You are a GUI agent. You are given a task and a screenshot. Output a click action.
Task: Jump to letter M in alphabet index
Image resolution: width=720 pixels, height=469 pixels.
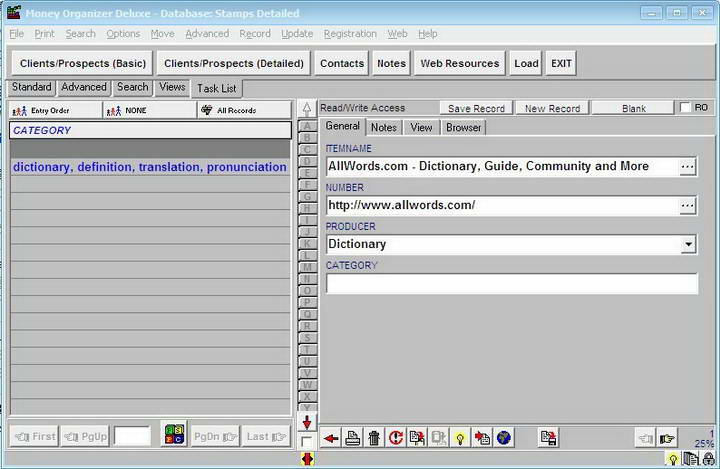point(307,267)
